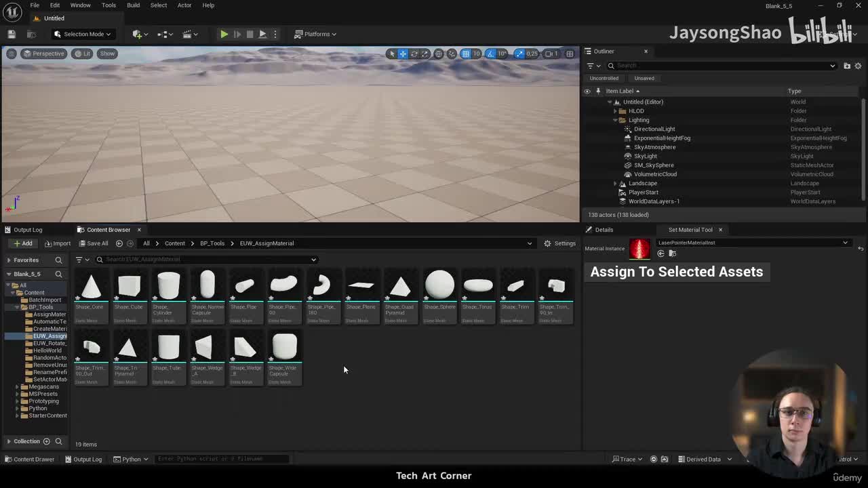Open the Sequencer cinematics toolbar menu
This screenshot has width=868, height=488.
pyautogui.click(x=189, y=34)
